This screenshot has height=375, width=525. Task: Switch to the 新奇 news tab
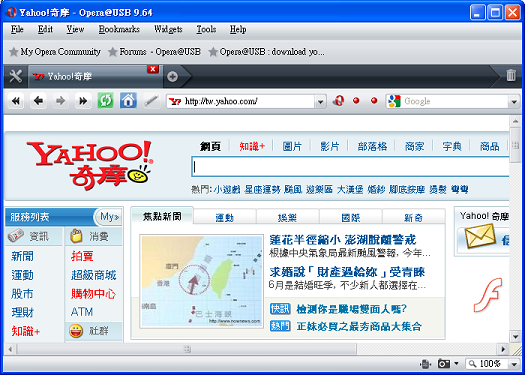[x=413, y=218]
